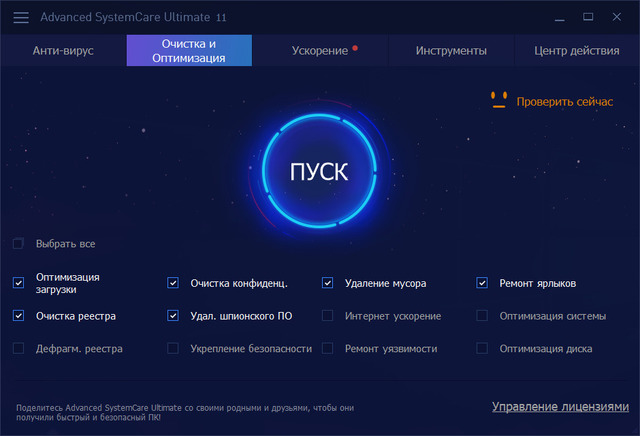
Task: Enable Интернет ускорение checkbox
Action: [328, 316]
